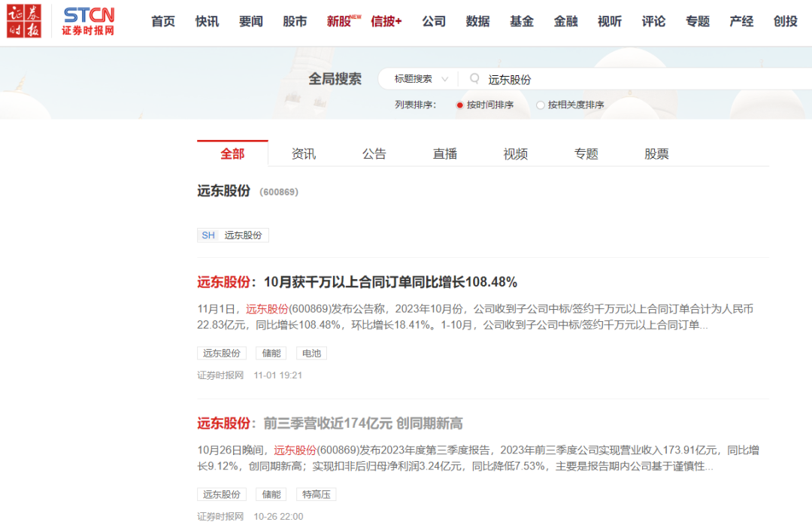This screenshot has width=812, height=531.
Task: Switch to the 股票 tab
Action: tap(656, 153)
